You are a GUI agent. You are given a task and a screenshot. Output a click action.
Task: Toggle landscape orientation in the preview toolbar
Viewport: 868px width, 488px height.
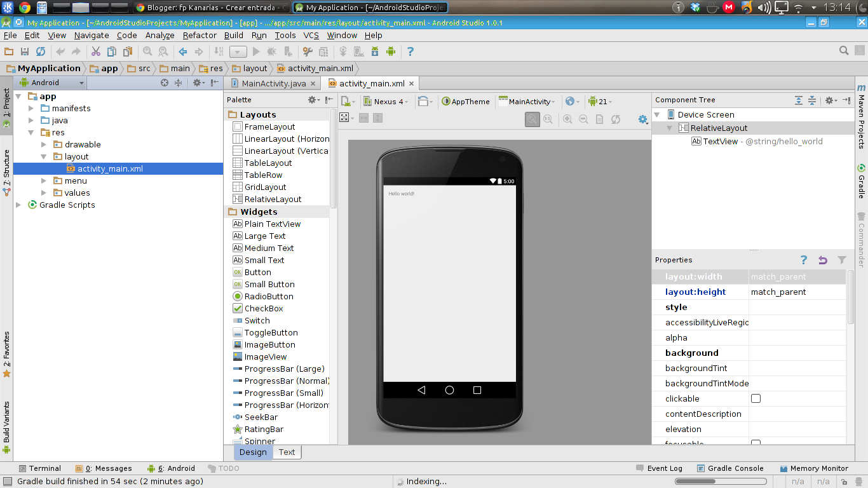(423, 101)
